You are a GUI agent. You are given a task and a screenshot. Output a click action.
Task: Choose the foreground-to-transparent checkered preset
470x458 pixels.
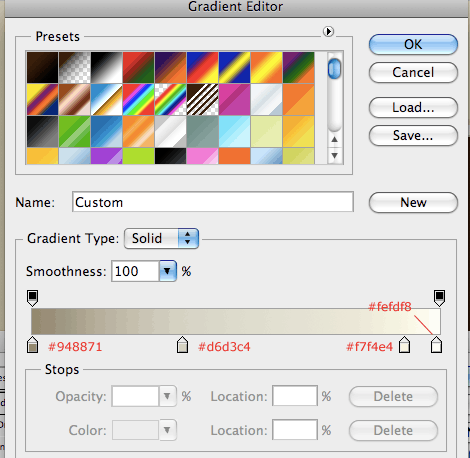pos(74,67)
